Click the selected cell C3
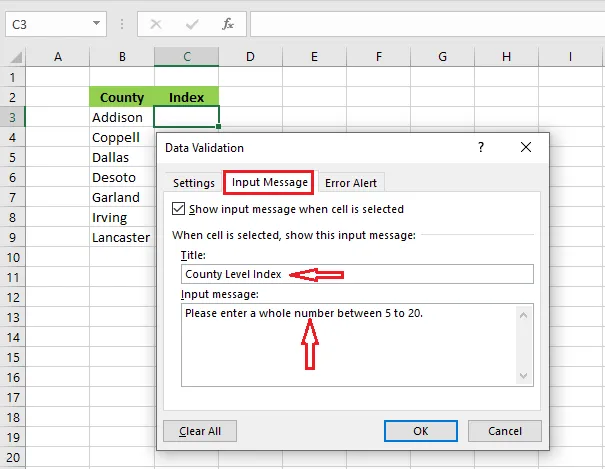Screen dimensions: 605x469 (186, 116)
